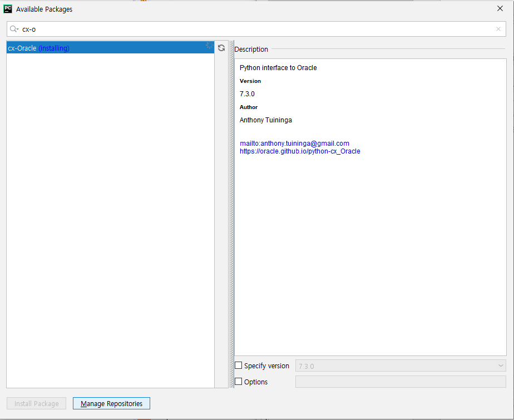Click the search magnifier icon in search box
This screenshot has height=420, width=514.
coord(14,29)
